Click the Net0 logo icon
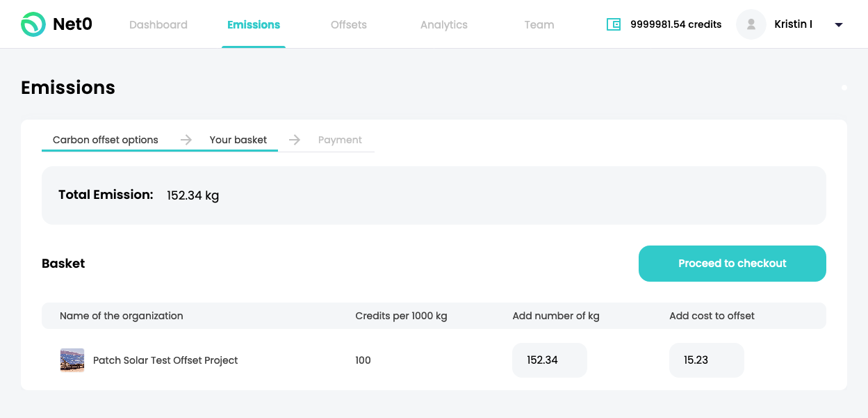The width and height of the screenshot is (868, 418). pos(33,24)
